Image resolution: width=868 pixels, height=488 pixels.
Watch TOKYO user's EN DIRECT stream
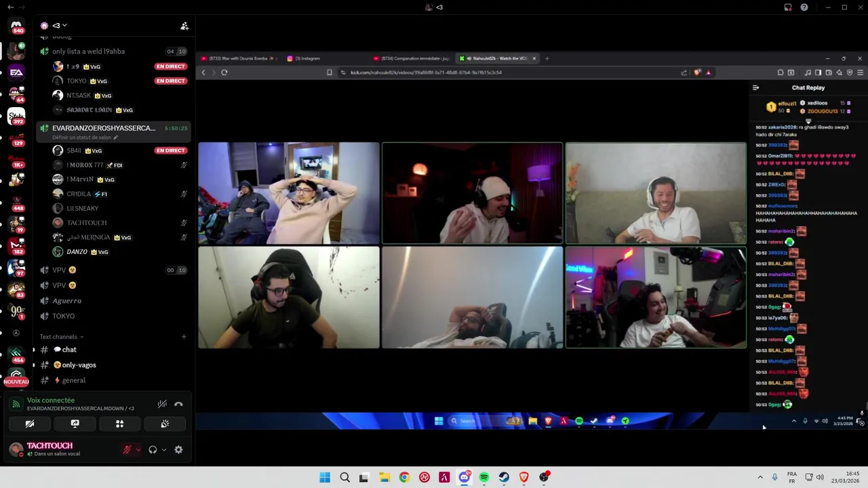tap(171, 81)
